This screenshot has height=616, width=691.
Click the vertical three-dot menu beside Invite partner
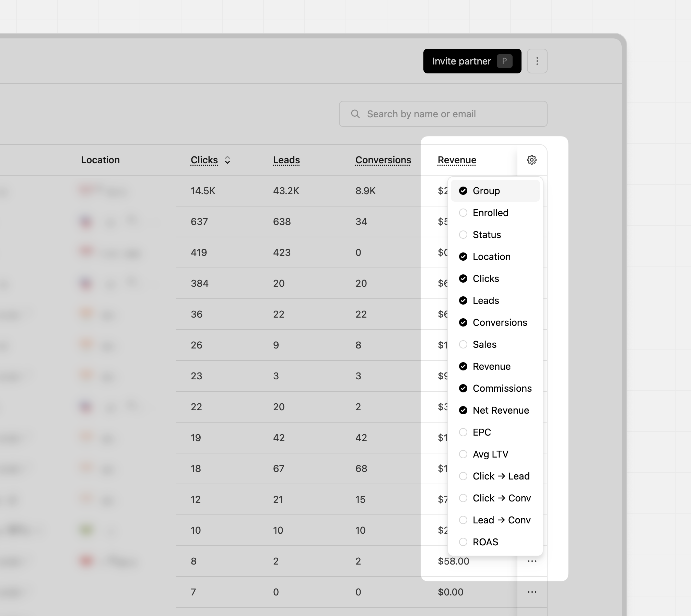pos(537,61)
